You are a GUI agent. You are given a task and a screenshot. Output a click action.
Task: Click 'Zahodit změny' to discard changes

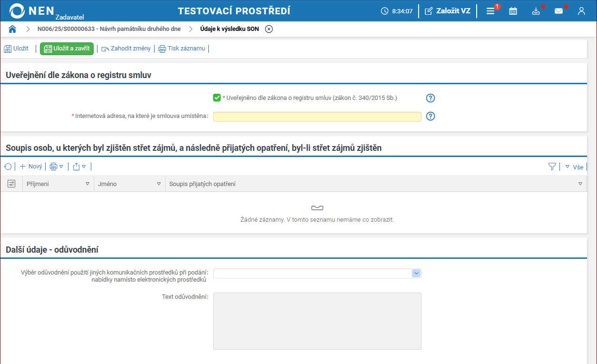click(126, 49)
